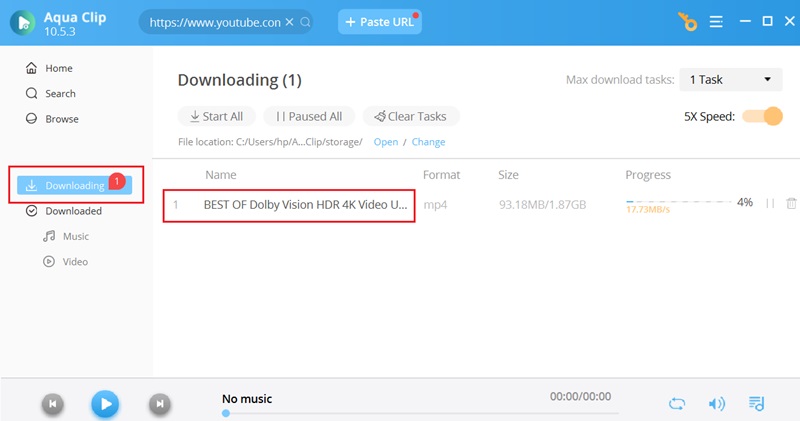
Task: Click the Progress column header
Action: pos(648,175)
